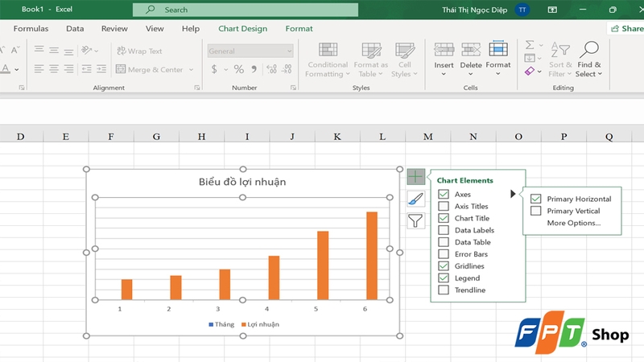Click the Fill down icon
644x362 pixels.
point(530,58)
